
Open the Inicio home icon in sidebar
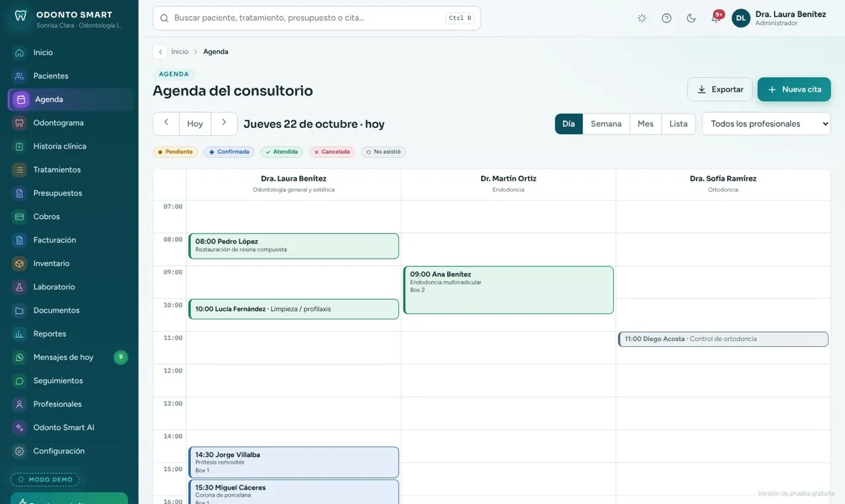click(x=20, y=53)
